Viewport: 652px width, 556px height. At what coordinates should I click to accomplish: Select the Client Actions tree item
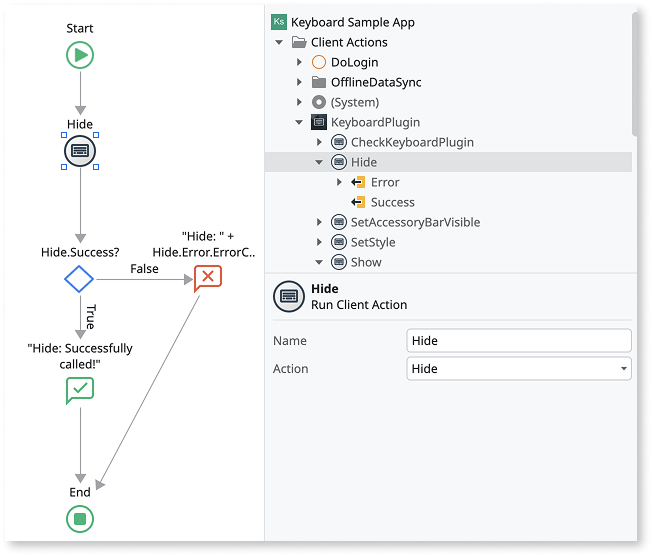click(x=349, y=42)
